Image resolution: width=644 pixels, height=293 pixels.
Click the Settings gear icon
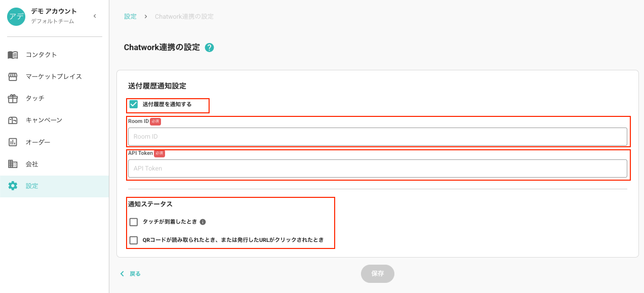[x=13, y=186]
